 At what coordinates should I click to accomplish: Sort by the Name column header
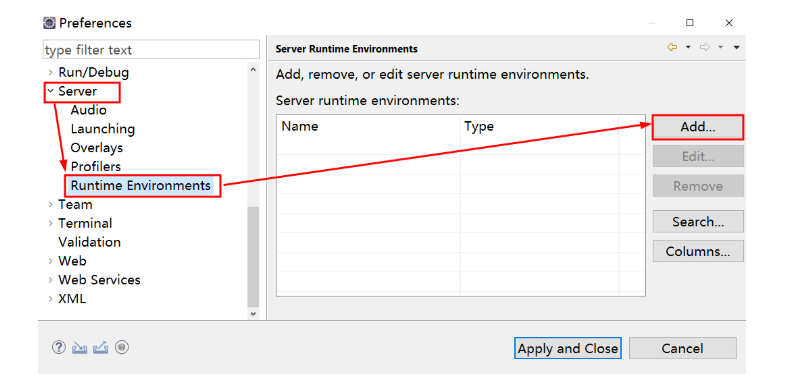click(x=368, y=126)
